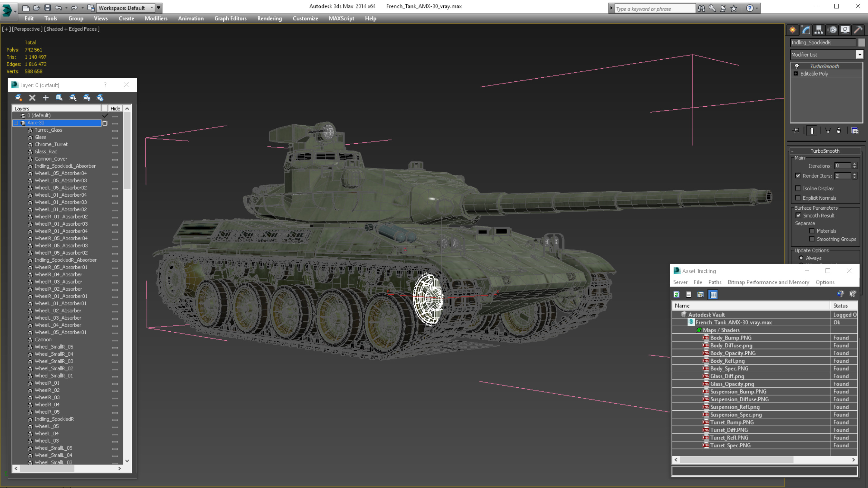
Task: Click Configure Modifier Sets icon
Action: 855,130
